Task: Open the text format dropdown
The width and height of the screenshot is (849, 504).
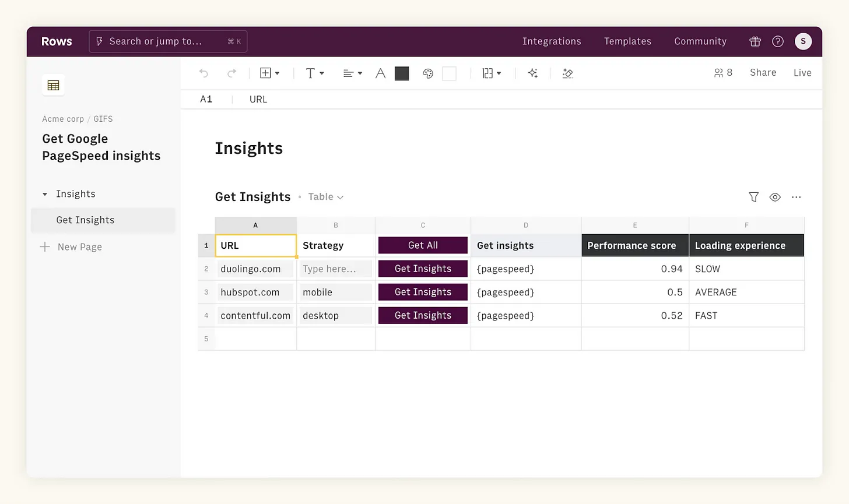Action: click(x=315, y=73)
